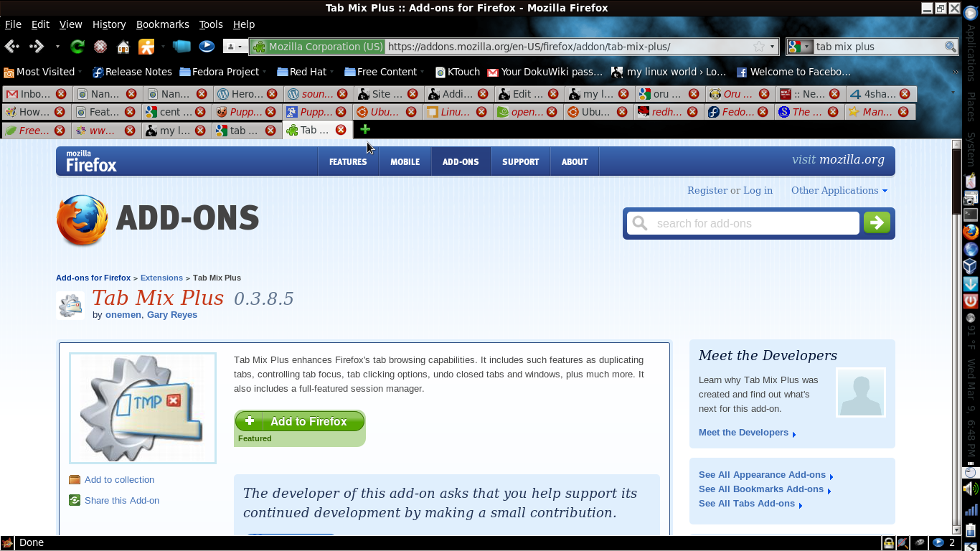Go to the browser home page
This screenshot has width=980, height=551.
pos(123,46)
